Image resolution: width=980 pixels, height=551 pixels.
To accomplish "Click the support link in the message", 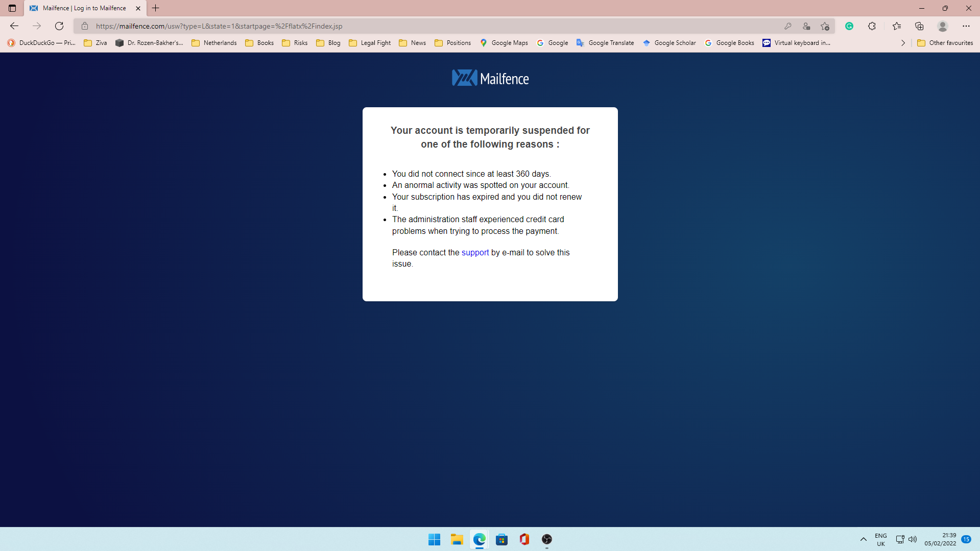I will (x=475, y=252).
